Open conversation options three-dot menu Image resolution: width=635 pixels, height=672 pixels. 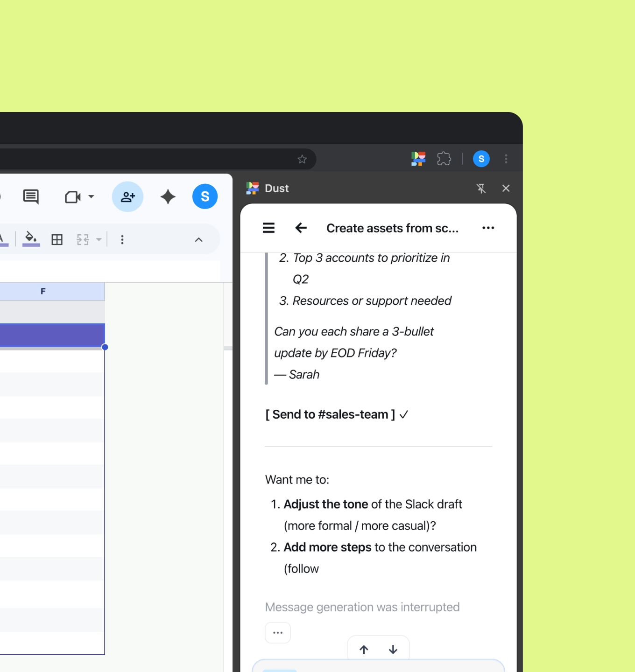click(x=488, y=228)
